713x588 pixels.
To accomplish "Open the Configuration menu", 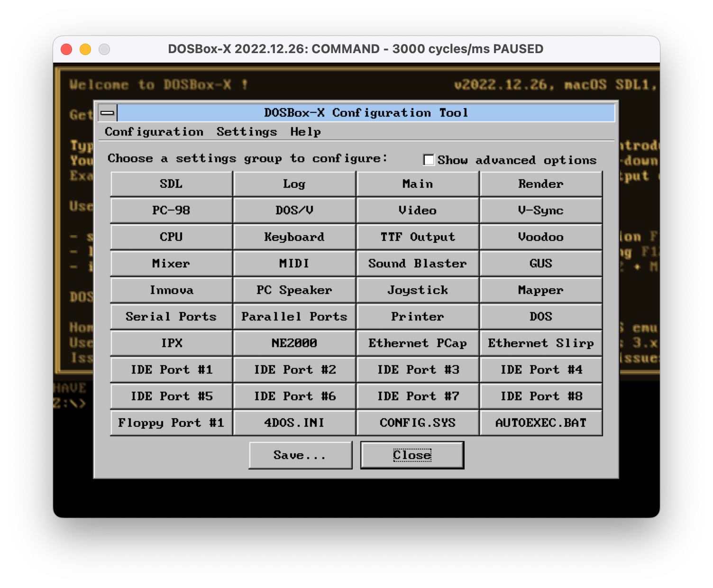I will (154, 132).
